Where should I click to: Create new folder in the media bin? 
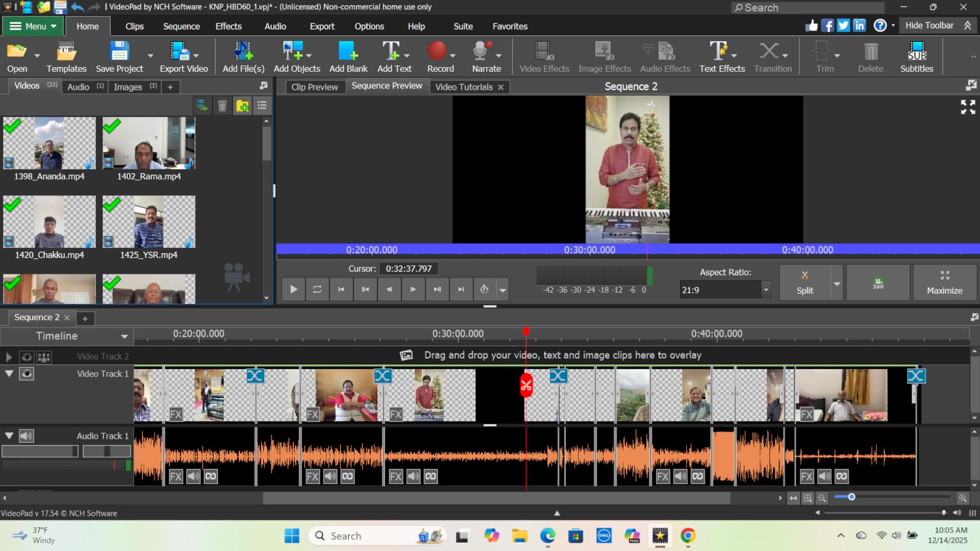242,106
